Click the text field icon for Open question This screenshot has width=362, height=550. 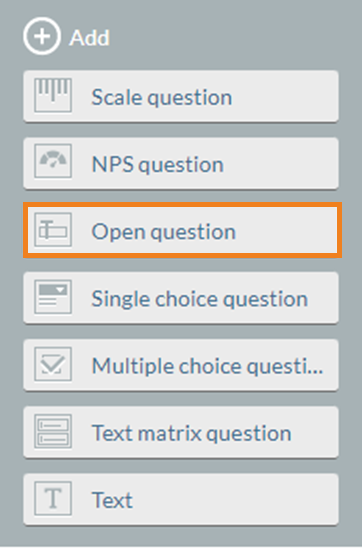pos(53,230)
